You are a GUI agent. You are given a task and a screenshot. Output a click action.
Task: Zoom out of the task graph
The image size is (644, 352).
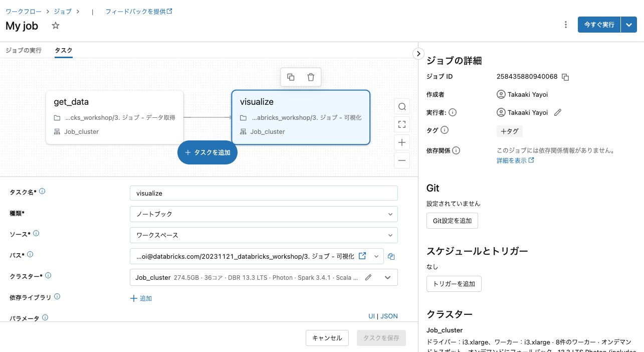pyautogui.click(x=401, y=160)
